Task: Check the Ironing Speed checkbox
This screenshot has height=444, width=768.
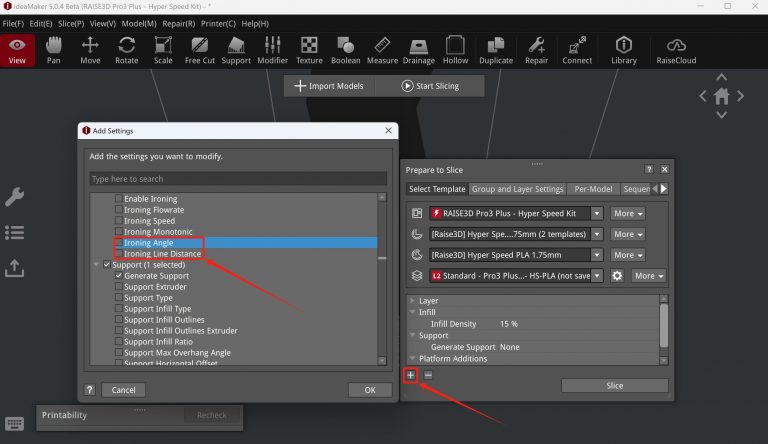Action: tap(119, 221)
